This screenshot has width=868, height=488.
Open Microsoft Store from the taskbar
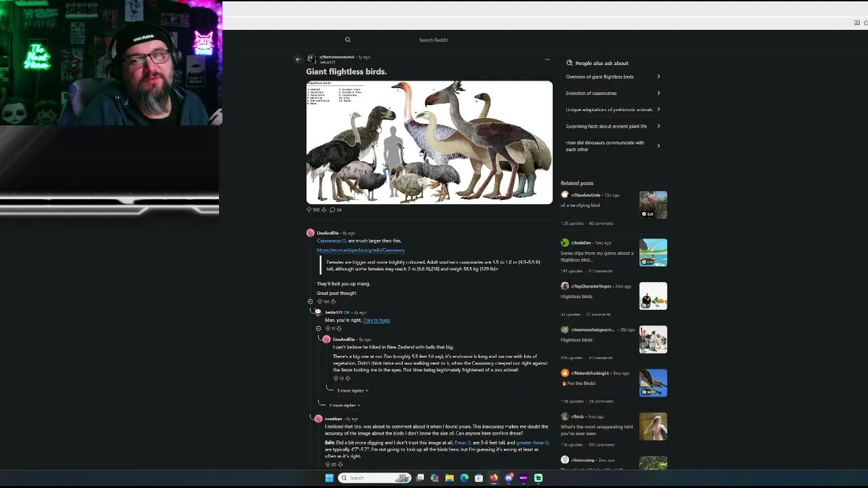tap(479, 478)
